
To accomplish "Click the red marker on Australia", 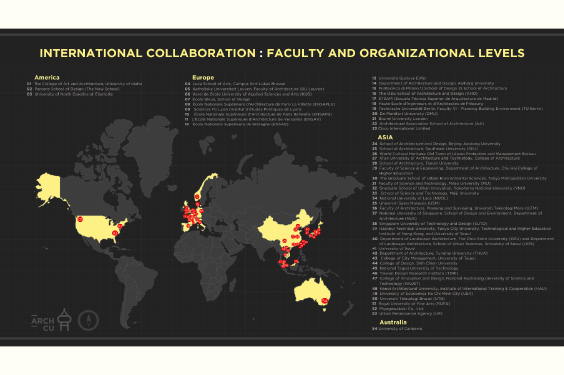I will pos(324,301).
